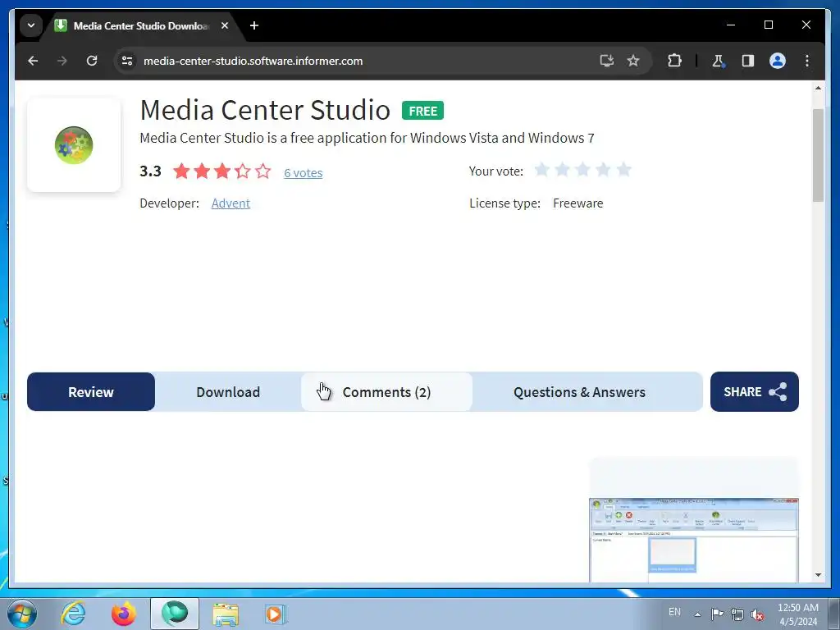This screenshot has width=840, height=630.
Task: Open the Chrome three-dot menu
Action: click(x=807, y=61)
